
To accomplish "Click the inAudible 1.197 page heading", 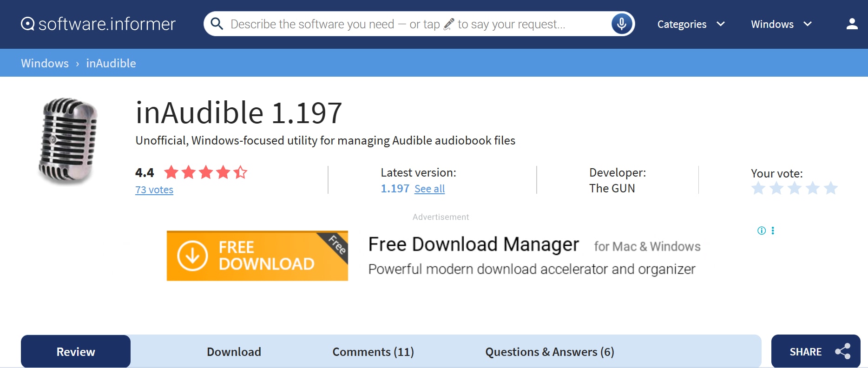I will point(239,112).
